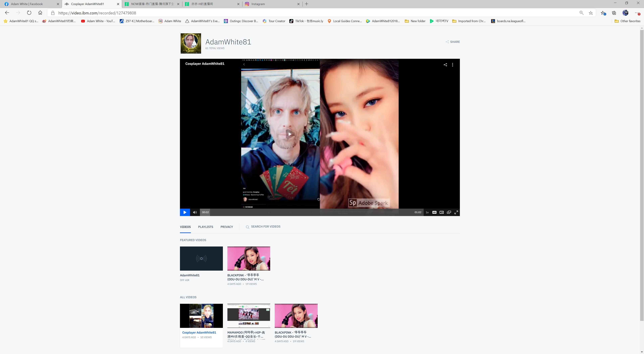Mute the video volume speaker icon
644x354 pixels.
click(x=195, y=213)
